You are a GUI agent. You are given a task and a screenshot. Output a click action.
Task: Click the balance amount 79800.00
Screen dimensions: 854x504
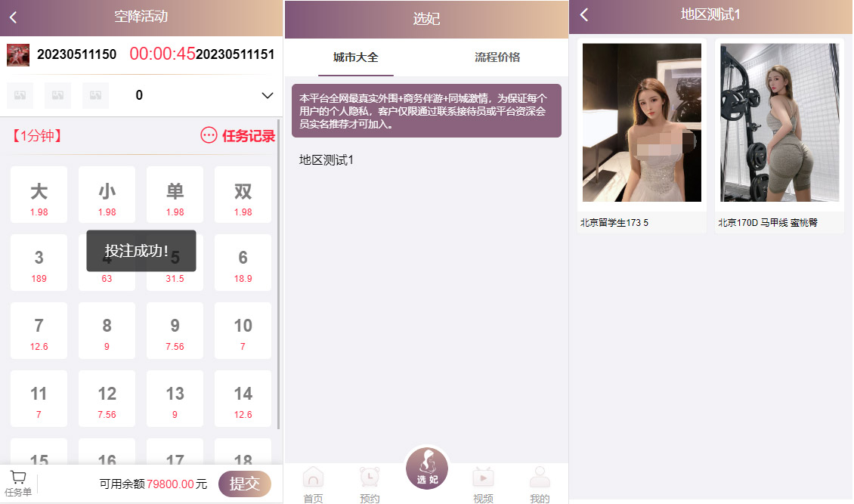pos(170,484)
